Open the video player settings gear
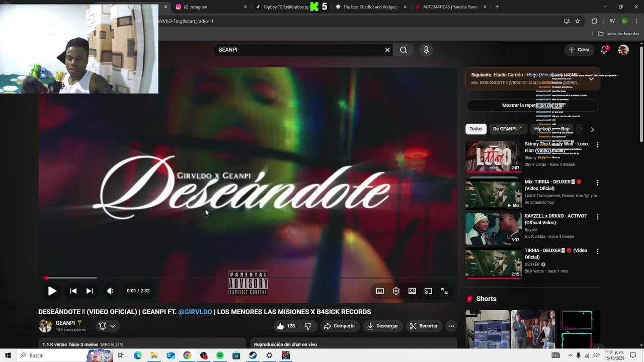 396,291
